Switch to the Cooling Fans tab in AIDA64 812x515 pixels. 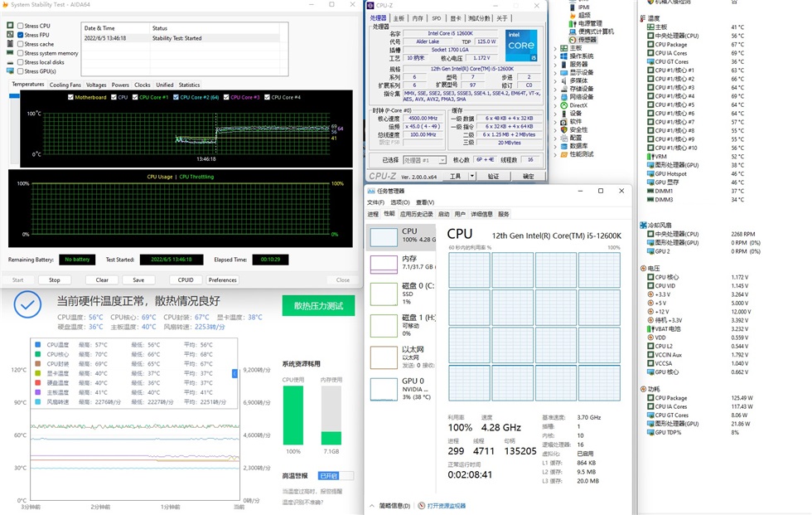[65, 85]
